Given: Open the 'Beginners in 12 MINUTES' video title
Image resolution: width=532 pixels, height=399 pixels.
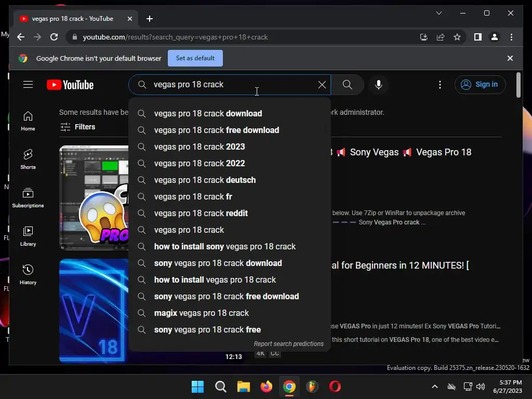Looking at the screenshot, I should [x=401, y=265].
